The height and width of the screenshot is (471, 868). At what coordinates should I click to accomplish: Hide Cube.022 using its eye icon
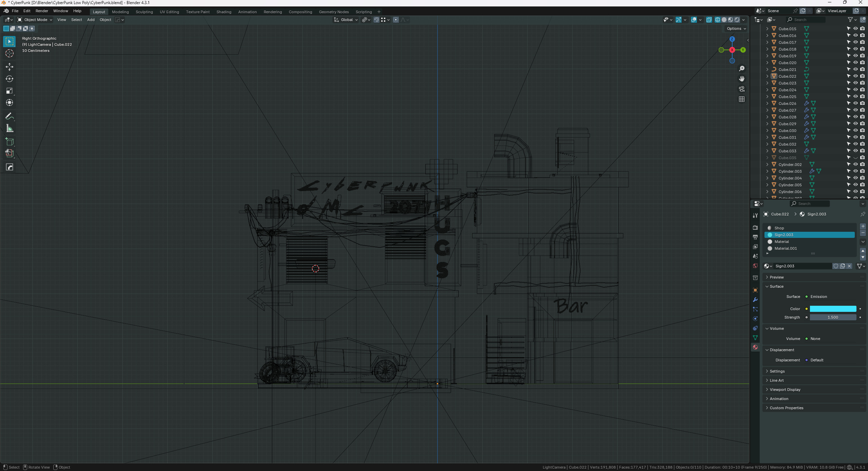tap(855, 76)
